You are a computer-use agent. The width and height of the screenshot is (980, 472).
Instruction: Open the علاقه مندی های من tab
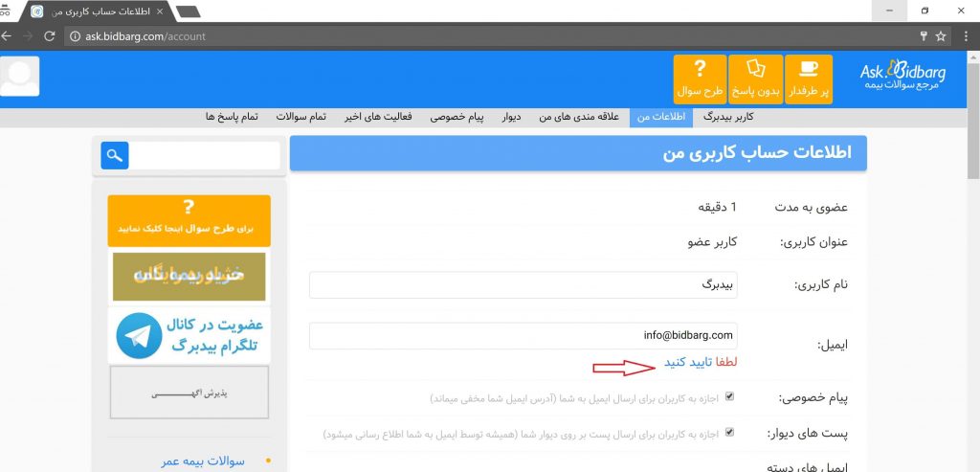[x=579, y=117]
